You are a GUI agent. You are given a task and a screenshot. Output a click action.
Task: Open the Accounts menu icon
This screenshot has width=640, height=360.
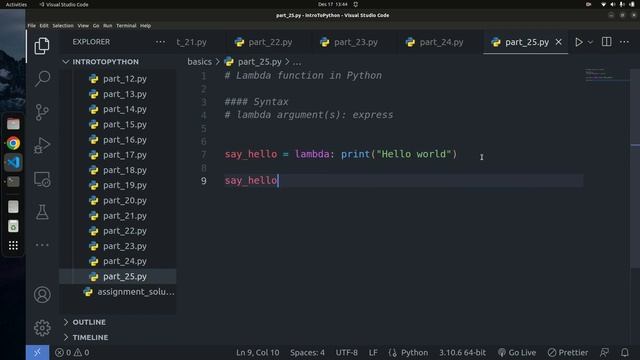point(42,295)
